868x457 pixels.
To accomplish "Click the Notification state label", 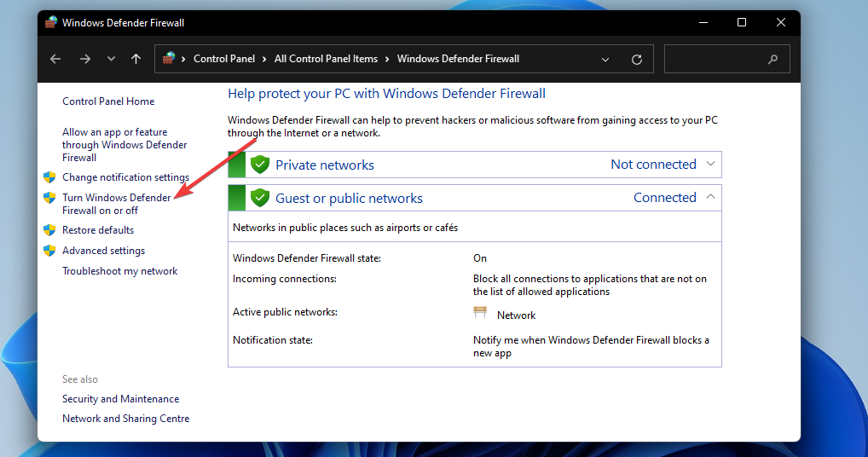I will tap(273, 340).
